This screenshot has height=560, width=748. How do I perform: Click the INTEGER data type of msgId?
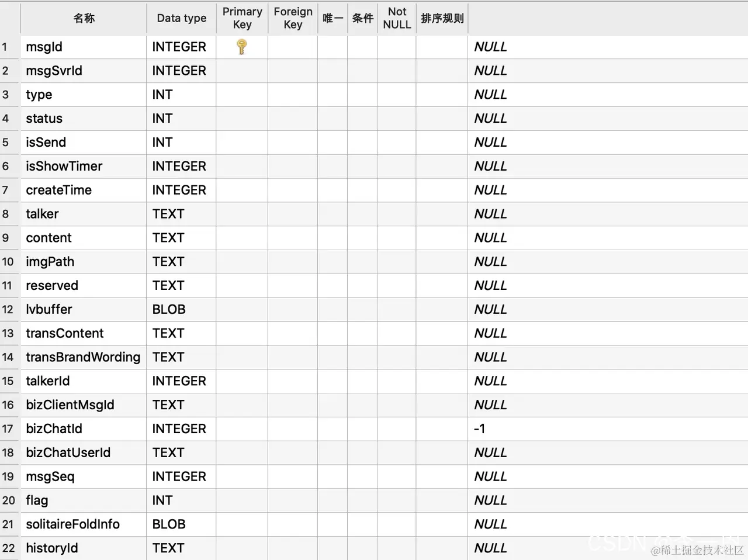179,47
